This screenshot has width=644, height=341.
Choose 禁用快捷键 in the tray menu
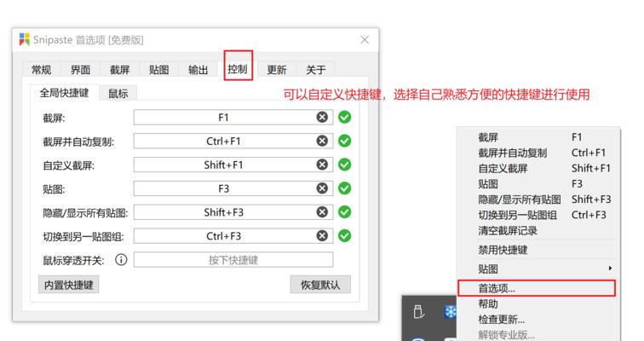[538, 250]
